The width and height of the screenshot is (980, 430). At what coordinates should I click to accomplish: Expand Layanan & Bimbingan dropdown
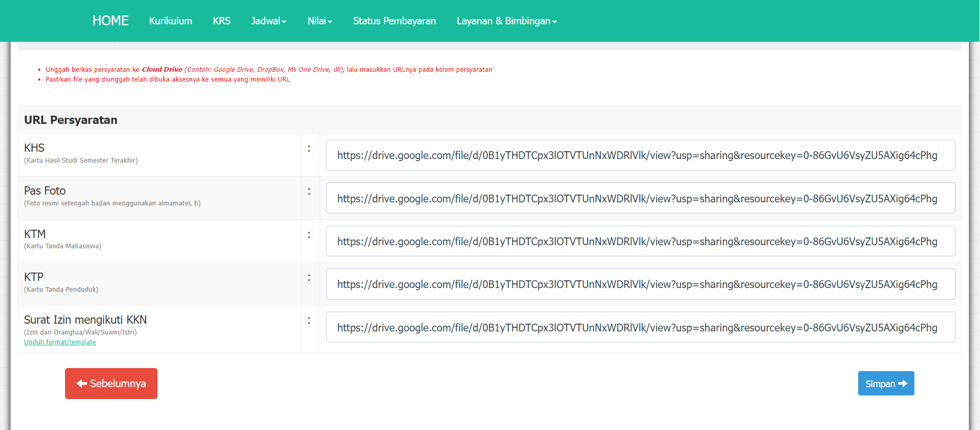pyautogui.click(x=506, y=21)
